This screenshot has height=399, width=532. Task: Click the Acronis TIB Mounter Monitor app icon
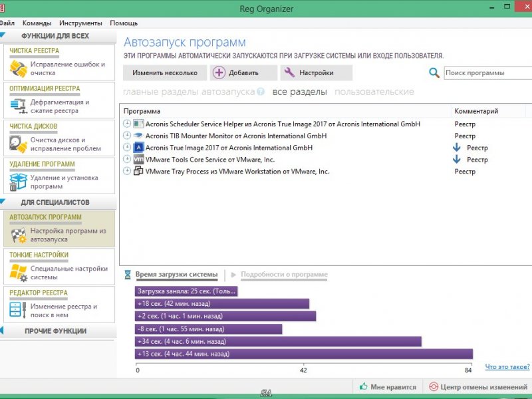[138, 136]
